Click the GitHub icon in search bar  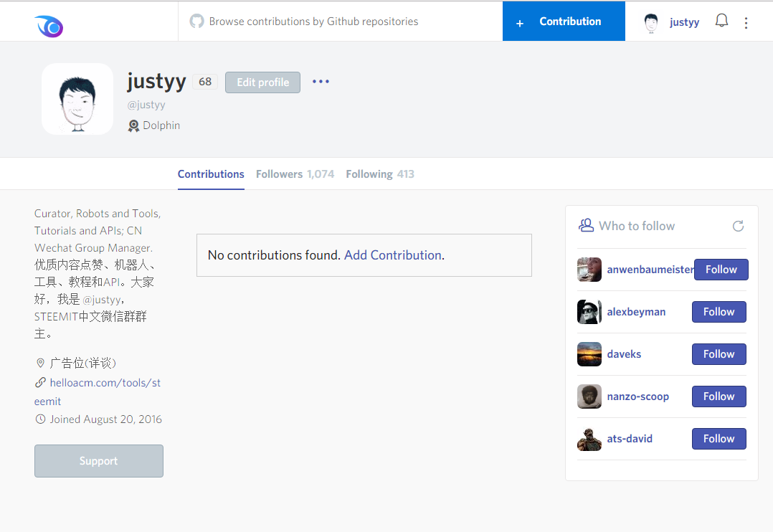pyautogui.click(x=196, y=22)
